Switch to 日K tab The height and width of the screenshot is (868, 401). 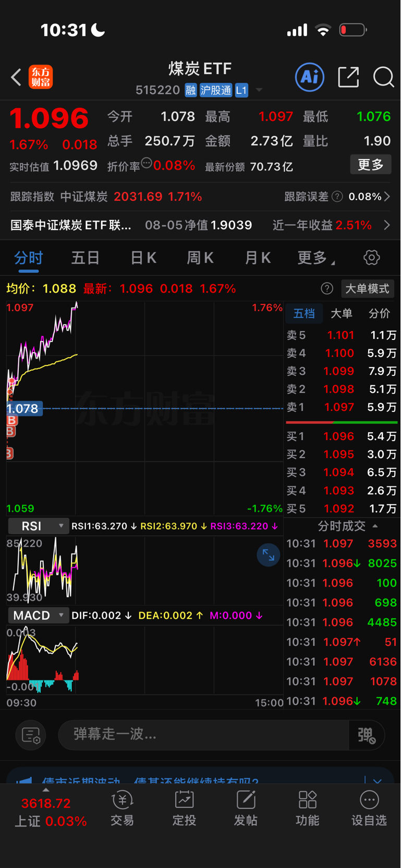click(x=143, y=258)
